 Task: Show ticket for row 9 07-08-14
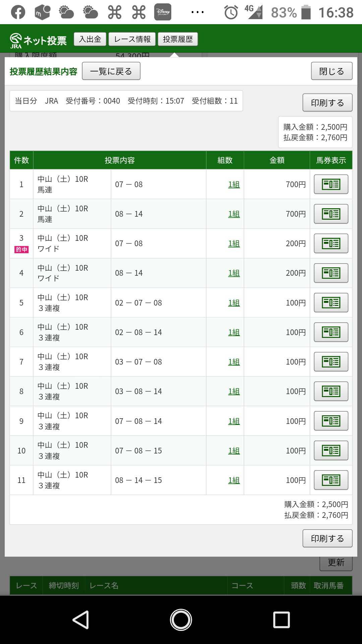pyautogui.click(x=331, y=421)
